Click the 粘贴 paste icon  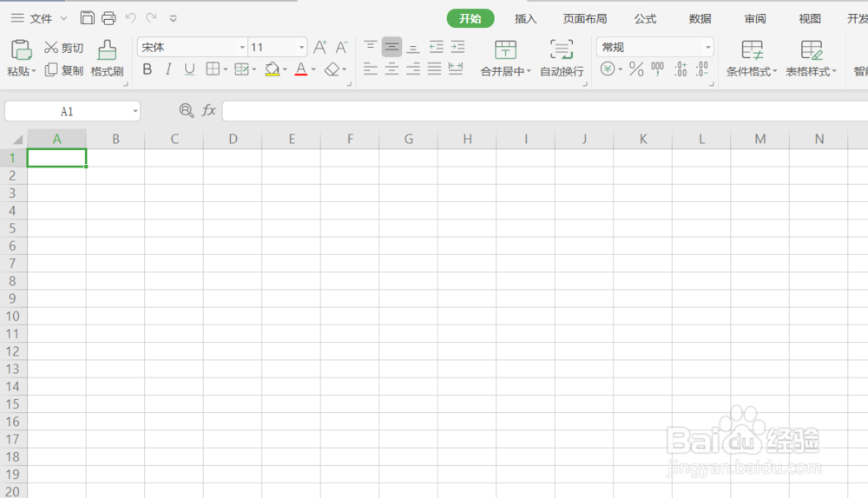[x=21, y=49]
